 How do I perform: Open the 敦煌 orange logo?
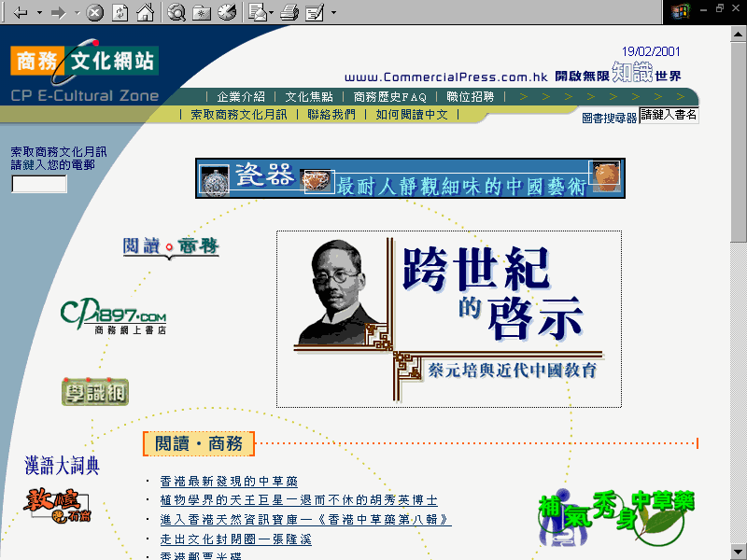click(x=57, y=506)
